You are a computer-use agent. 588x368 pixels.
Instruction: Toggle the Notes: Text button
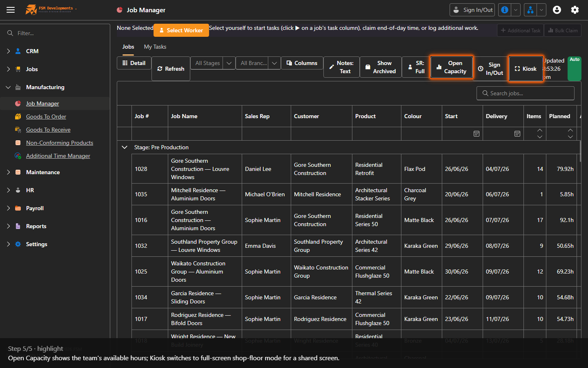coord(341,67)
